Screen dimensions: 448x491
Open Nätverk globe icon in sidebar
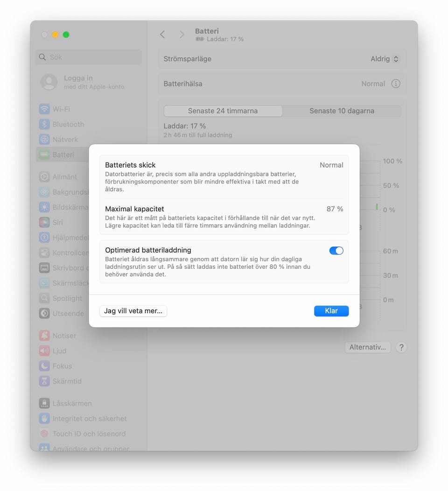pyautogui.click(x=44, y=140)
